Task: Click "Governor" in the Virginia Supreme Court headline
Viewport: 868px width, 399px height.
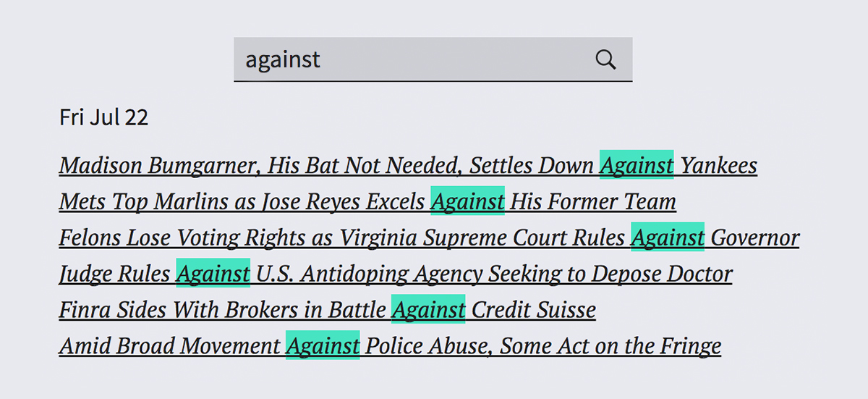Action: point(755,238)
